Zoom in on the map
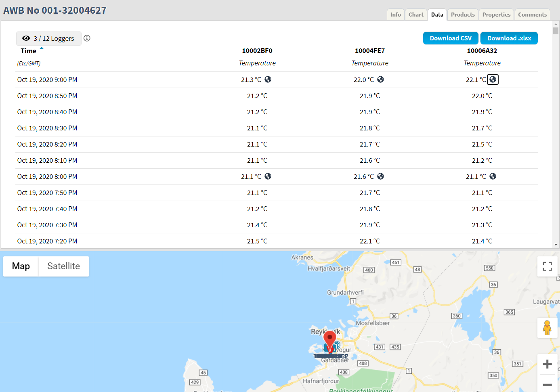 547,364
